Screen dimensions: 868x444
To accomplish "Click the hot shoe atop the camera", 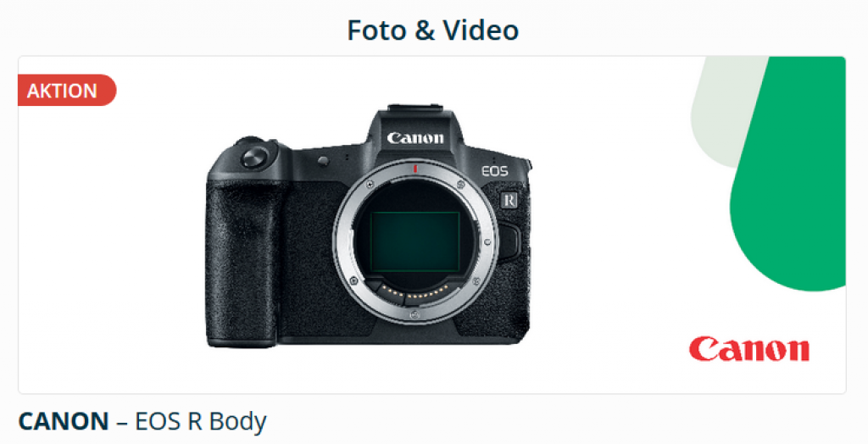I will (x=415, y=108).
